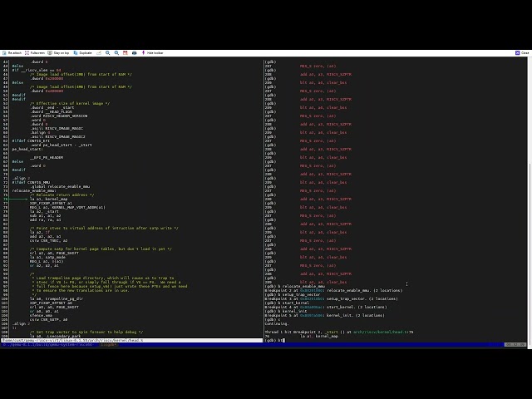The height and width of the screenshot is (399, 532).
Task: Duplicate the terminal session
Action: pyautogui.click(x=83, y=53)
